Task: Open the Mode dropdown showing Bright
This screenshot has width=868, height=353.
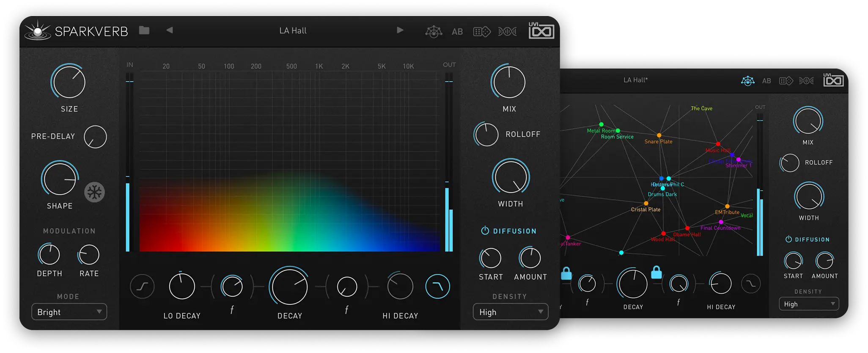Action: (69, 312)
